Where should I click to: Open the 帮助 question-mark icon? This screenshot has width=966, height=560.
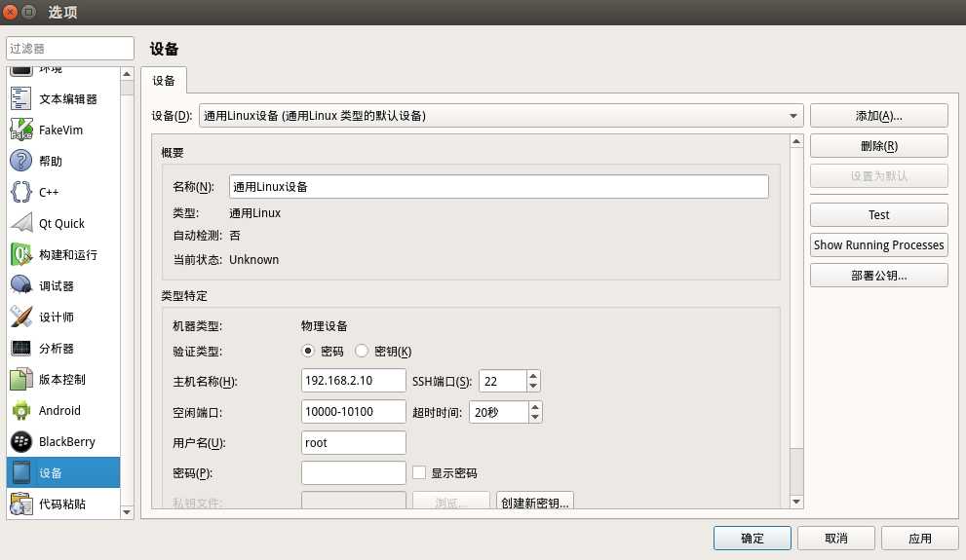20,161
